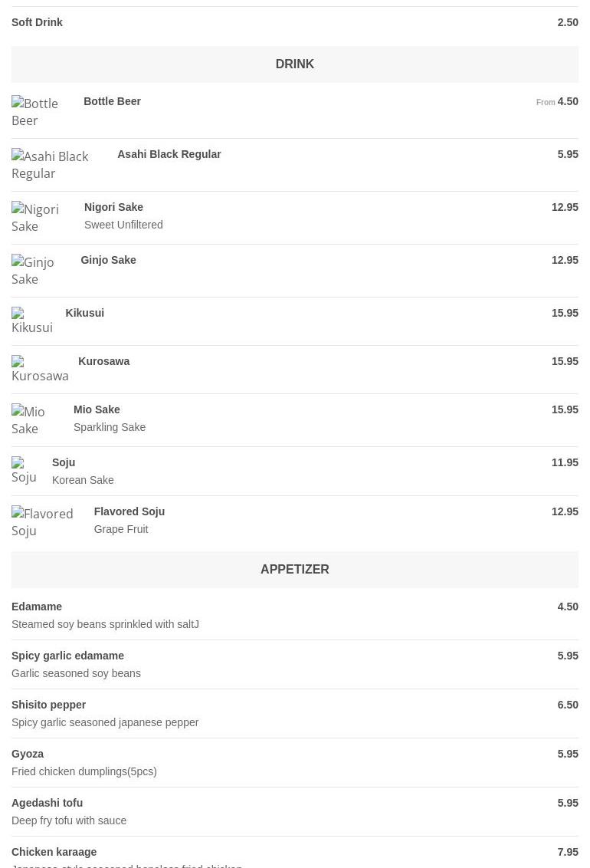Select the APPETIZER section header

(295, 570)
